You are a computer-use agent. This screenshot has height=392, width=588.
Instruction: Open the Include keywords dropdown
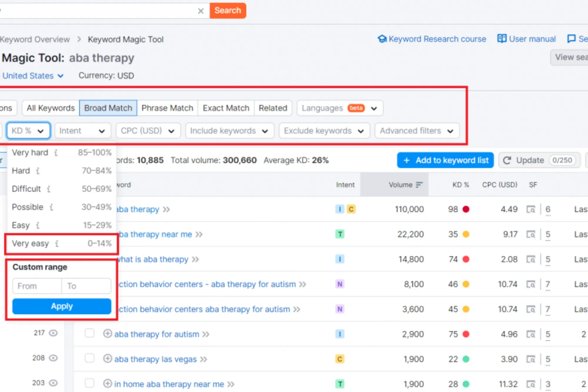click(x=230, y=131)
